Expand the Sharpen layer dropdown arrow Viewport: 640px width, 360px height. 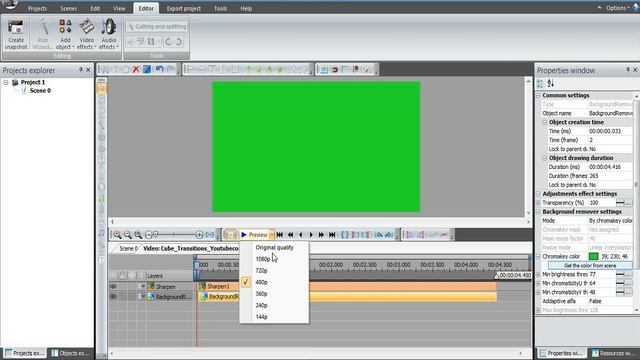(142, 287)
